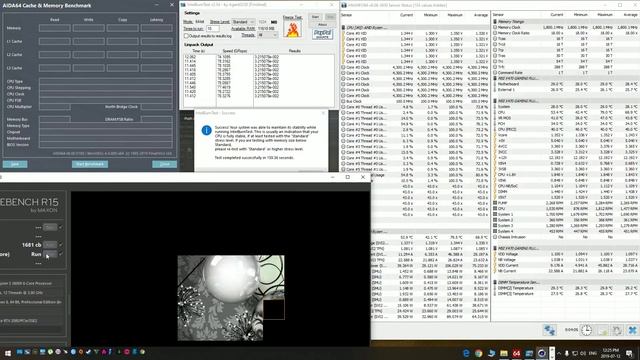Click the ENG language indicator
The image size is (640, 360).
(593, 353)
